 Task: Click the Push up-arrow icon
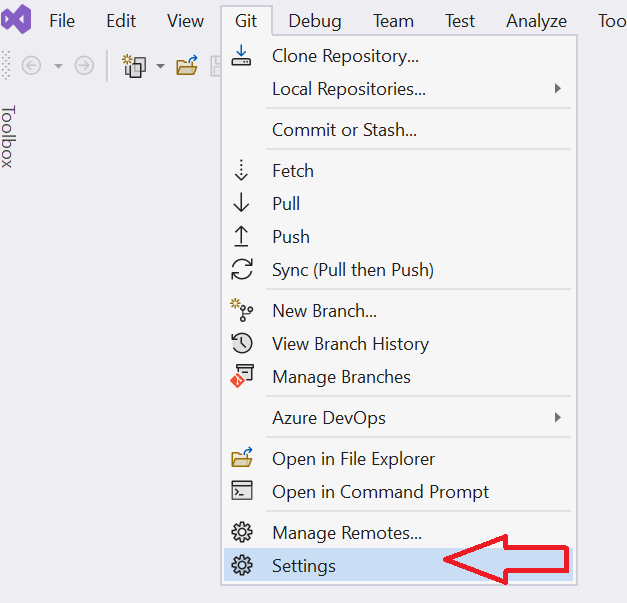pyautogui.click(x=242, y=237)
